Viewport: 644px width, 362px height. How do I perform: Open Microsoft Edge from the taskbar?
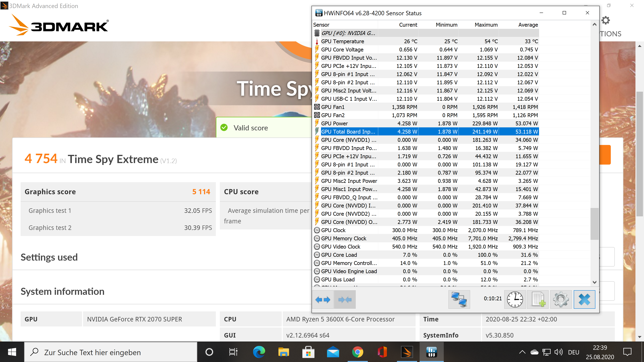[259, 352]
